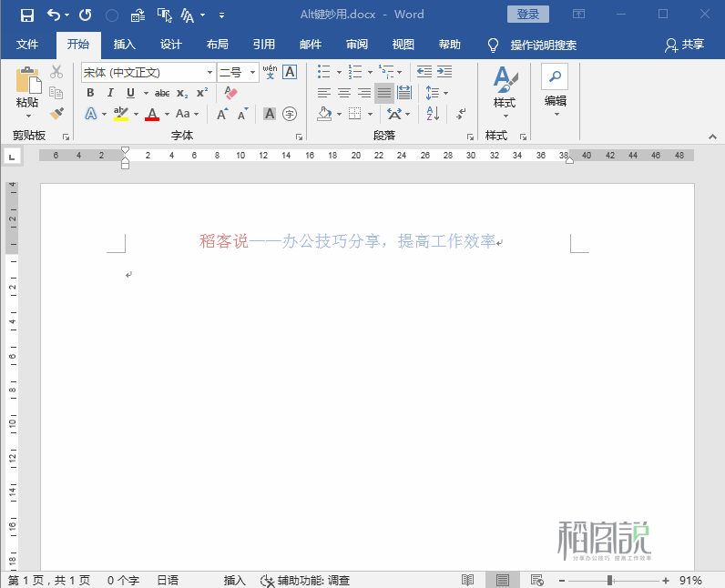
Task: Toggle bold formatting
Action: [x=91, y=93]
